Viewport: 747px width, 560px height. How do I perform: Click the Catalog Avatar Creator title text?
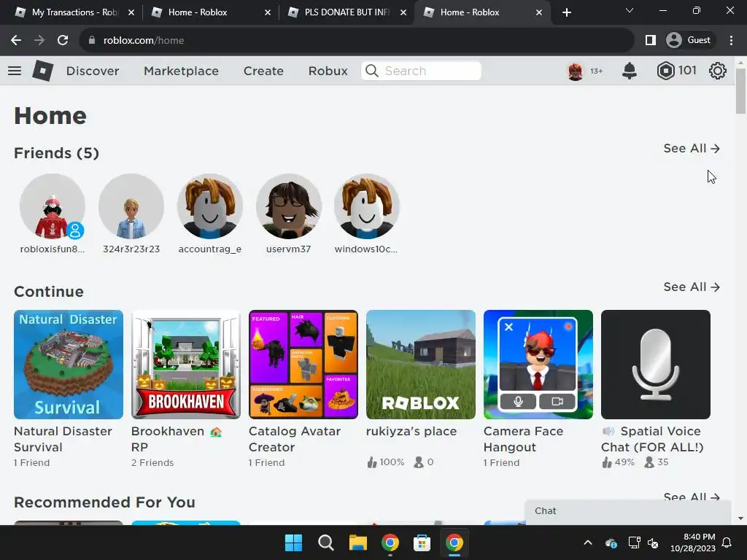click(x=295, y=439)
